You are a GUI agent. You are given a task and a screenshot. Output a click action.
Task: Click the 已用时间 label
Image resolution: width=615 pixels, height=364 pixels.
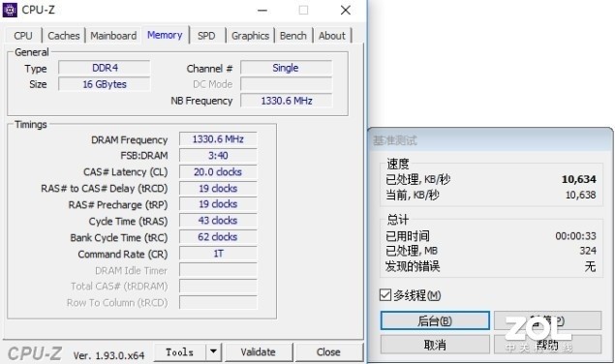408,236
